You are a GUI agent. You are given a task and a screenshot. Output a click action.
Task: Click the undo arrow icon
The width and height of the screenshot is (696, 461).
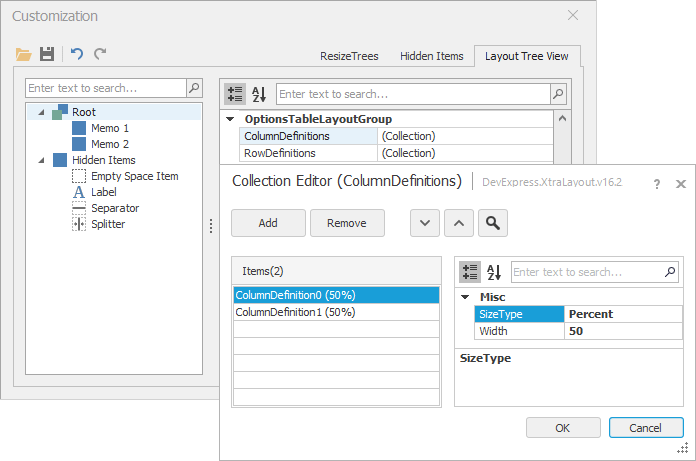tap(77, 54)
